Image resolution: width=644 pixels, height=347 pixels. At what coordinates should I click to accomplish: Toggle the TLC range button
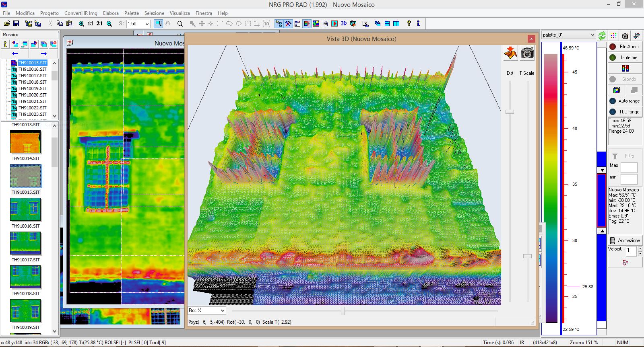pos(625,112)
